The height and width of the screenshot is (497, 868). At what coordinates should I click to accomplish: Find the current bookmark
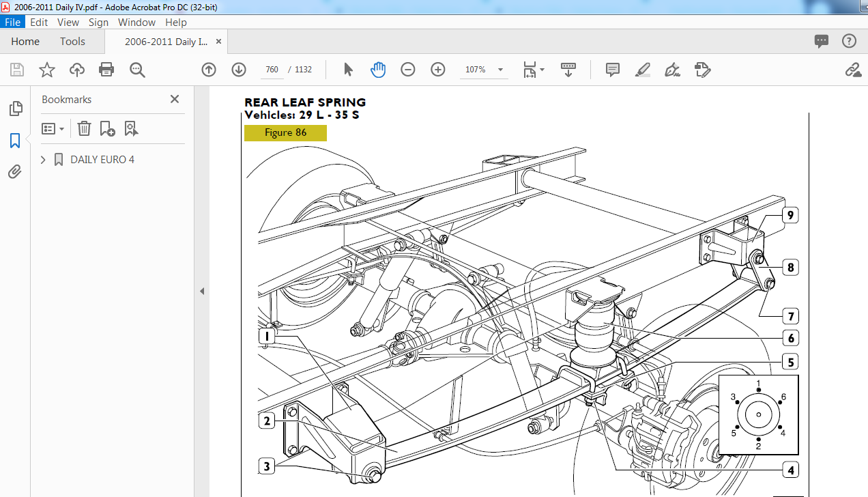(x=131, y=128)
